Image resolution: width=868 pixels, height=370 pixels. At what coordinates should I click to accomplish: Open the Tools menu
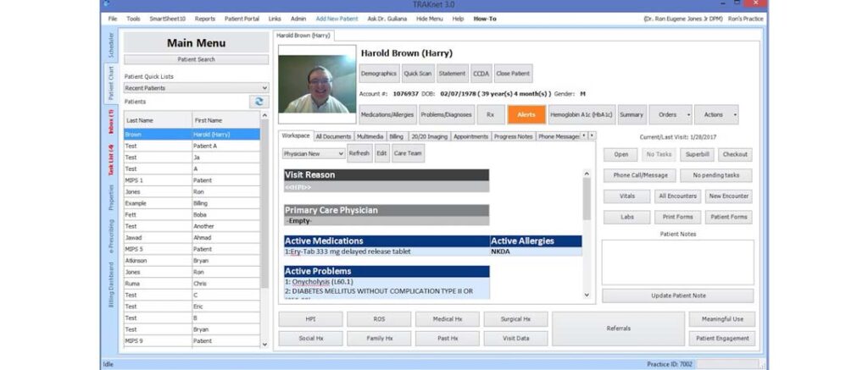133,19
